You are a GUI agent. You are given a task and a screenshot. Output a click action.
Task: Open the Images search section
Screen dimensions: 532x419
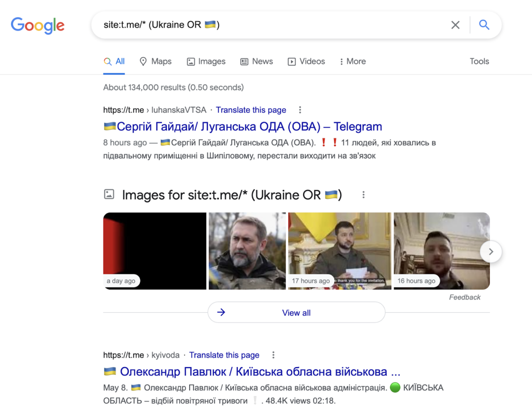pos(206,61)
